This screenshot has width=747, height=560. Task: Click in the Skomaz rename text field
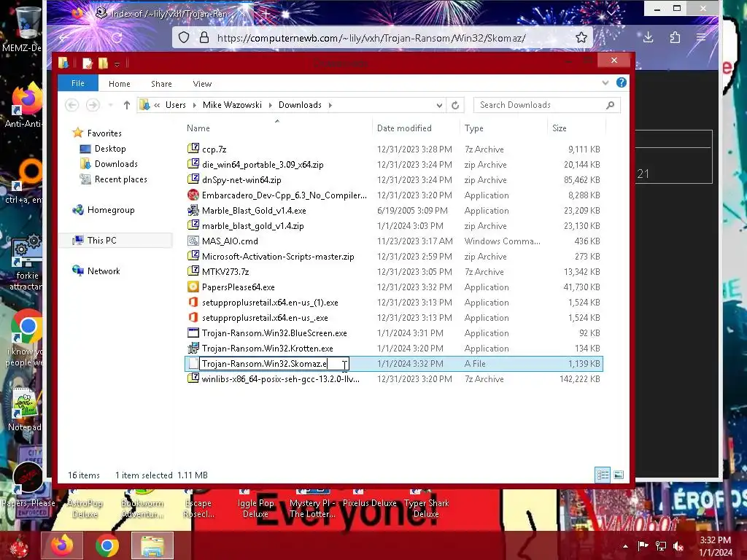coord(274,364)
